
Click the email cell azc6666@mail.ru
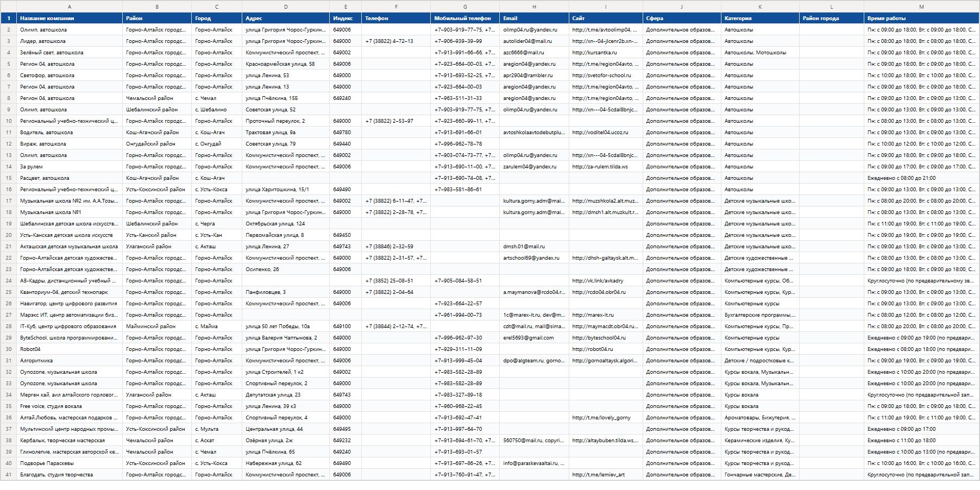[x=534, y=53]
